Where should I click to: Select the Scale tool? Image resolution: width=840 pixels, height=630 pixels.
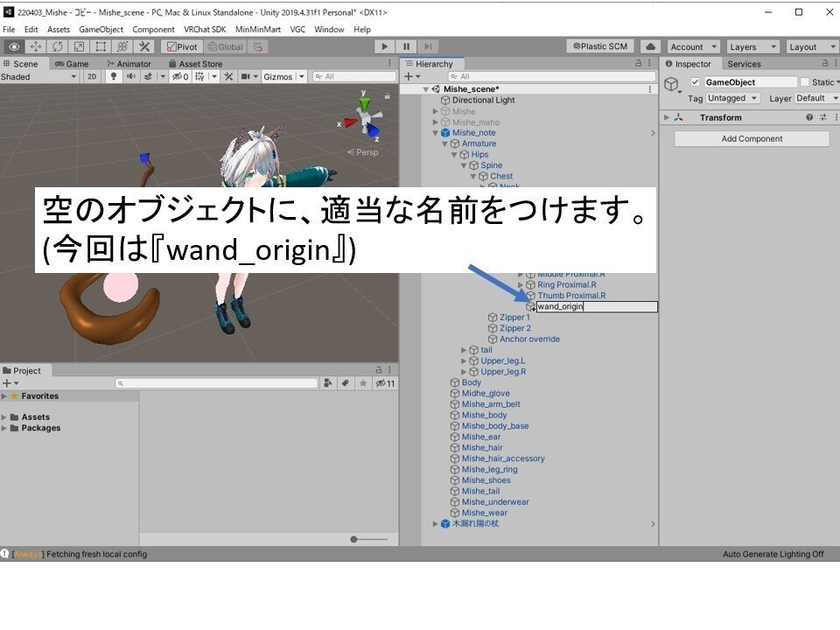79,46
